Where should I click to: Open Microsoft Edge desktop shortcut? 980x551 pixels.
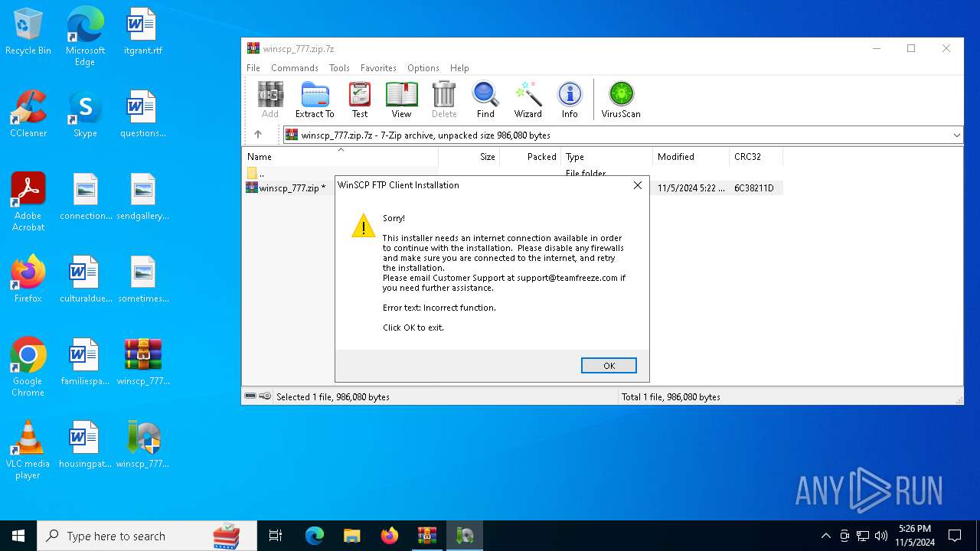85,37
